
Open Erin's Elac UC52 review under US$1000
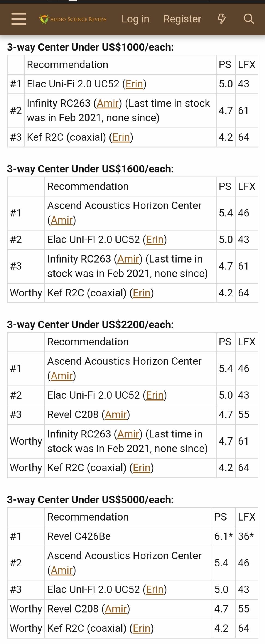pos(134,84)
